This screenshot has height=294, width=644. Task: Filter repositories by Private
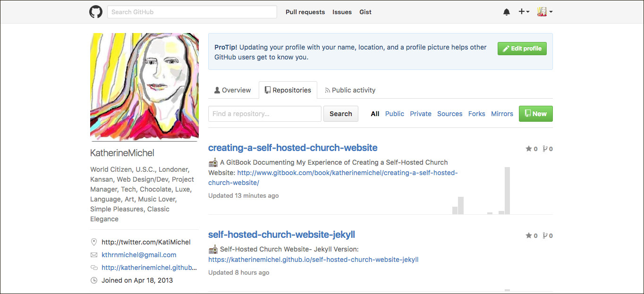pos(420,114)
